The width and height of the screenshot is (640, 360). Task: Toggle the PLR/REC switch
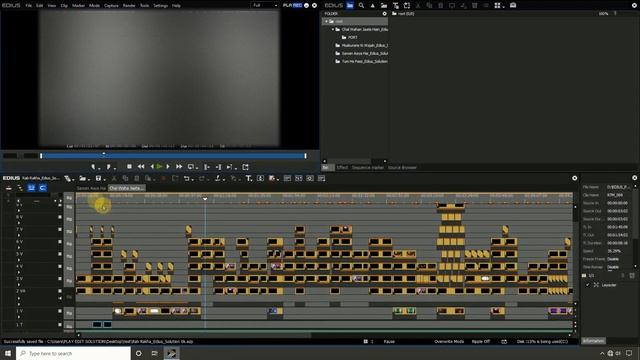(293, 5)
